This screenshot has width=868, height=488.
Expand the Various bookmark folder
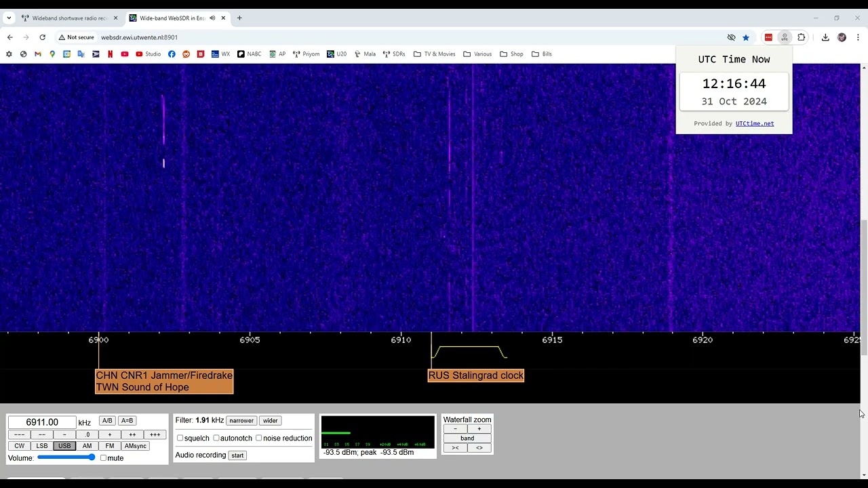(477, 54)
